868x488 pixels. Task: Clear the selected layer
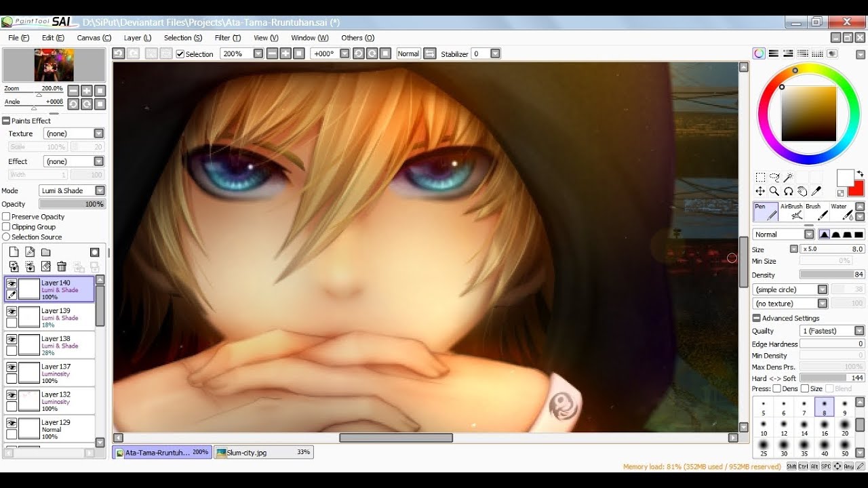tap(46, 267)
